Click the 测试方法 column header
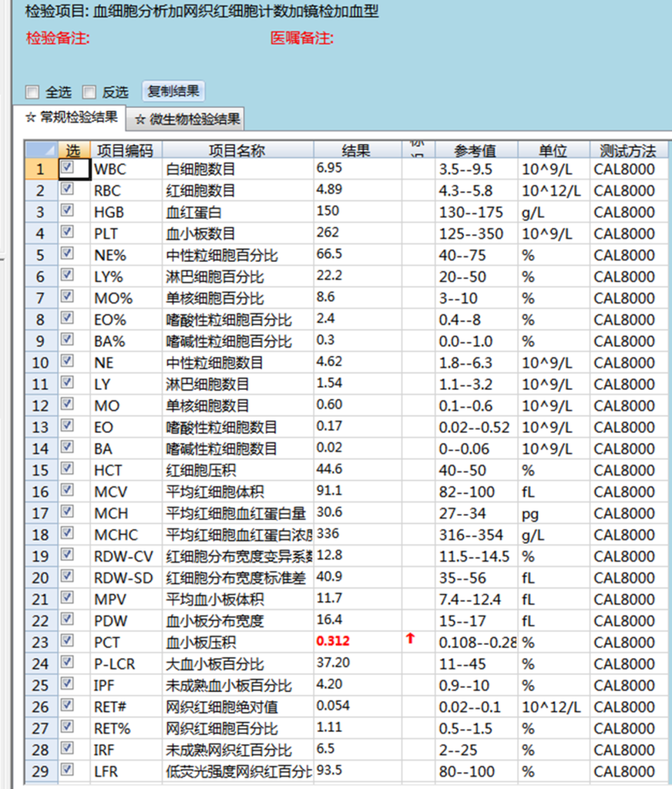Viewport: 672px width, 789px height. 628,150
